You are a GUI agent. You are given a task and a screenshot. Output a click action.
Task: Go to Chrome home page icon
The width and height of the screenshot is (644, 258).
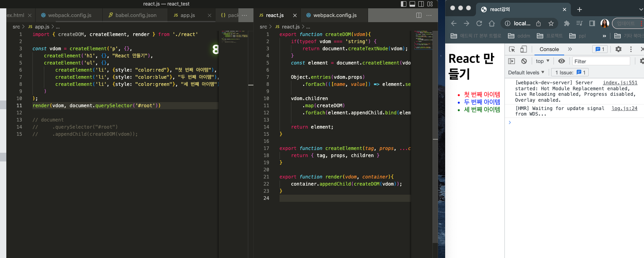(492, 23)
